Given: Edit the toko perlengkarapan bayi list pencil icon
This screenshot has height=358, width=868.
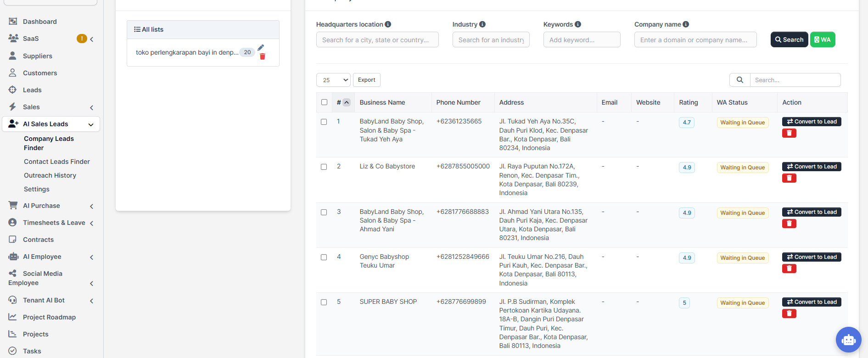Looking at the screenshot, I should click(261, 48).
